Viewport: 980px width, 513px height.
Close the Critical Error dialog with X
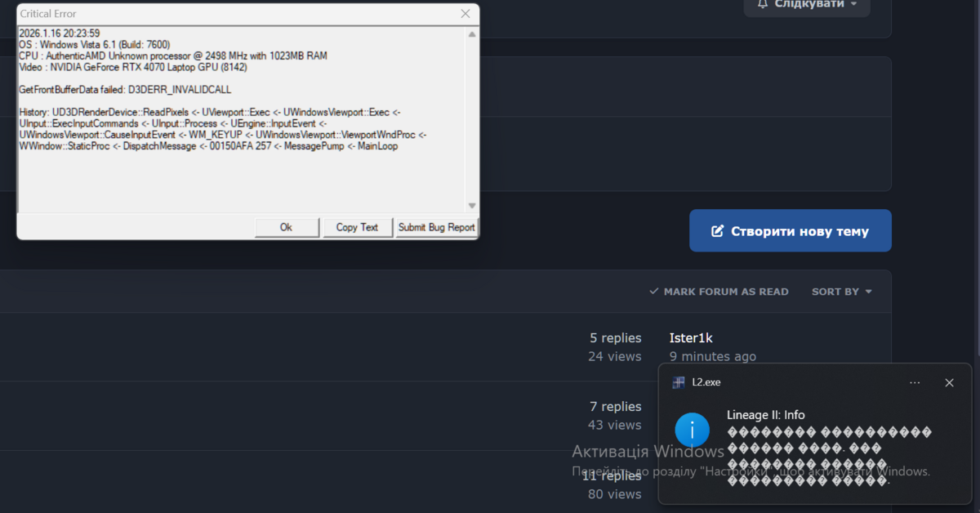pos(465,14)
